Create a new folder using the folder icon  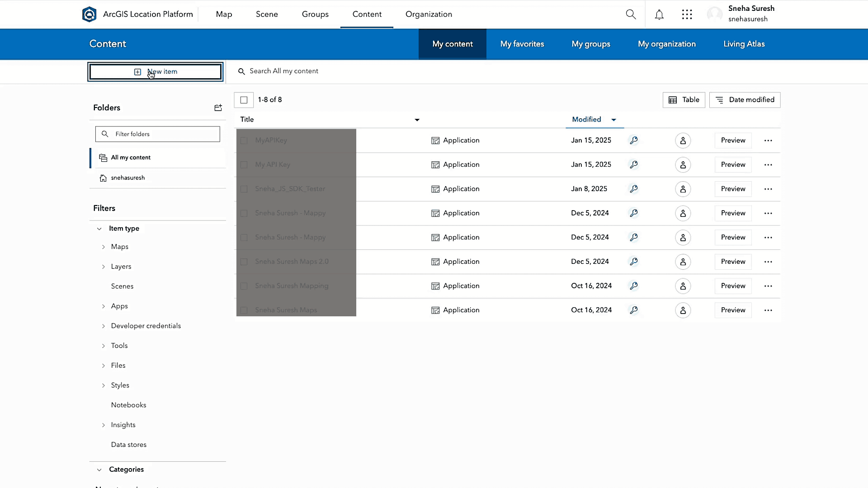pos(218,108)
